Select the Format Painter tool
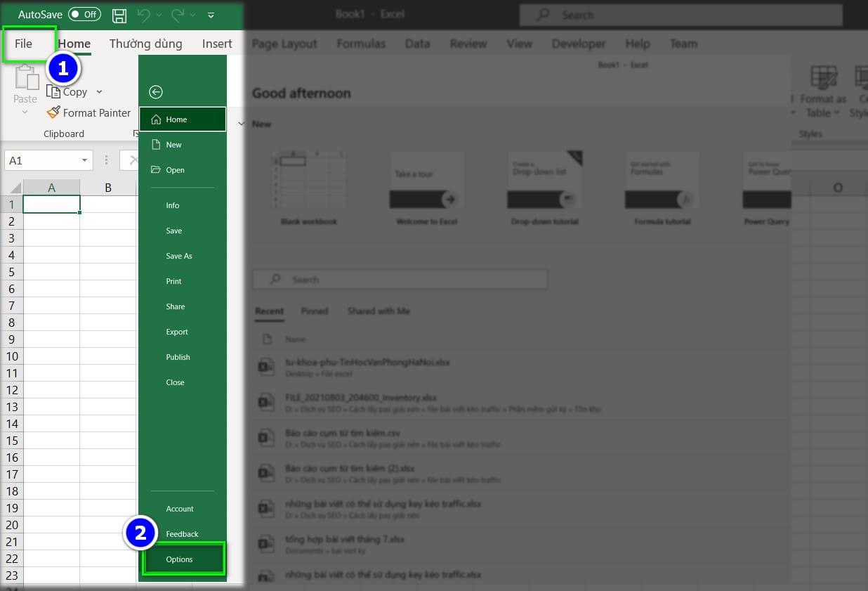 (x=88, y=112)
